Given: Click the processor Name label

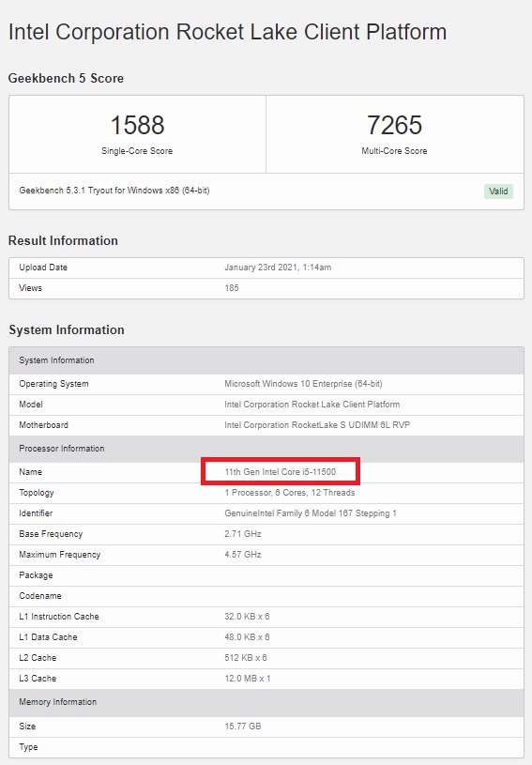Looking at the screenshot, I should [x=30, y=472].
